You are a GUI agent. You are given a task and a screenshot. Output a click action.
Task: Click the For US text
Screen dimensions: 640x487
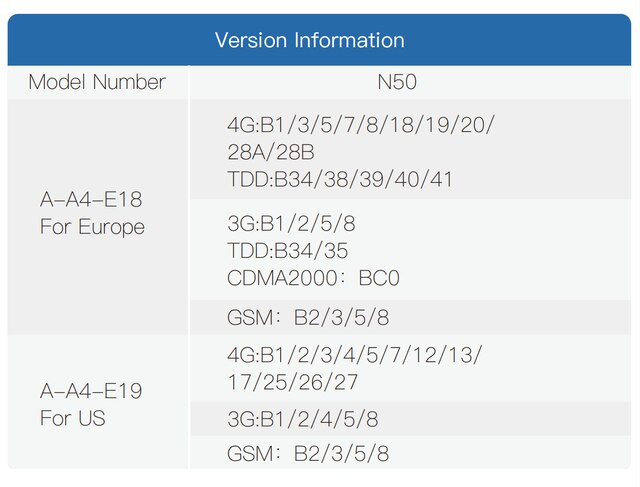pos(73,418)
